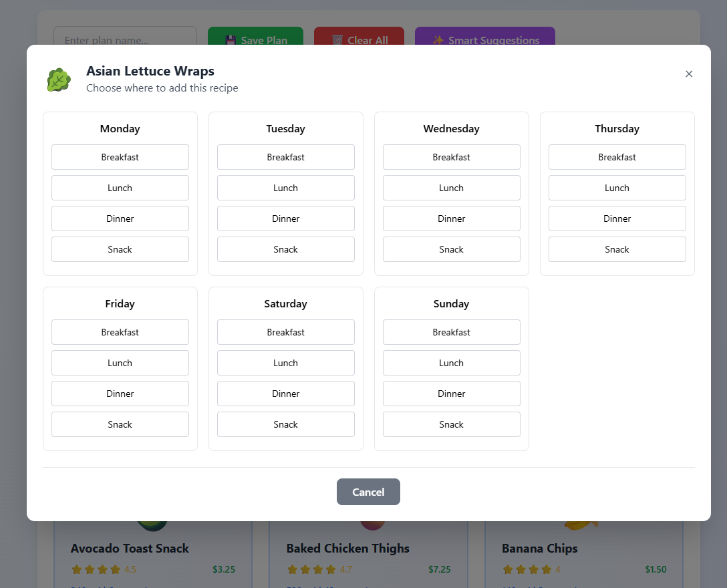Add recipe to Friday Lunch
This screenshot has height=588, width=727.
tap(120, 363)
